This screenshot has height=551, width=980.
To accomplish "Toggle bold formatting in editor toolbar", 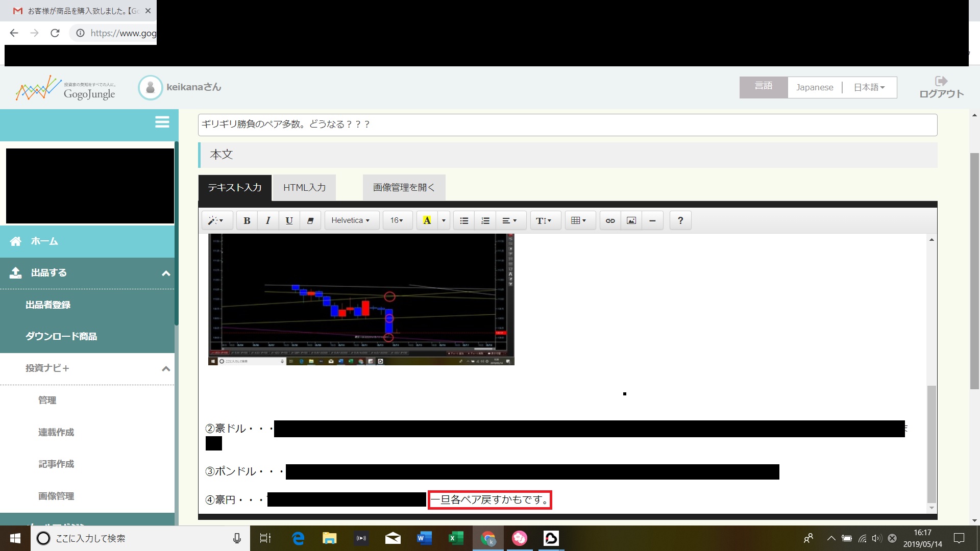I will (x=247, y=220).
